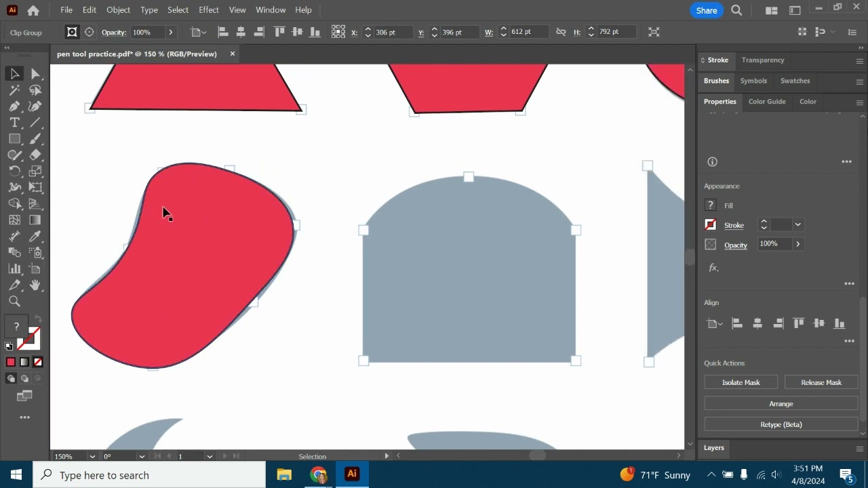The height and width of the screenshot is (488, 868).
Task: Click the X position input field
Action: [393, 32]
